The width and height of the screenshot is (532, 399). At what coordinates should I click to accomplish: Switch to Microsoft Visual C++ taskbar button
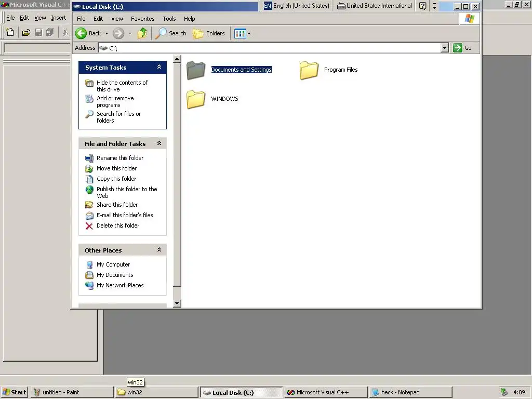coord(326,392)
